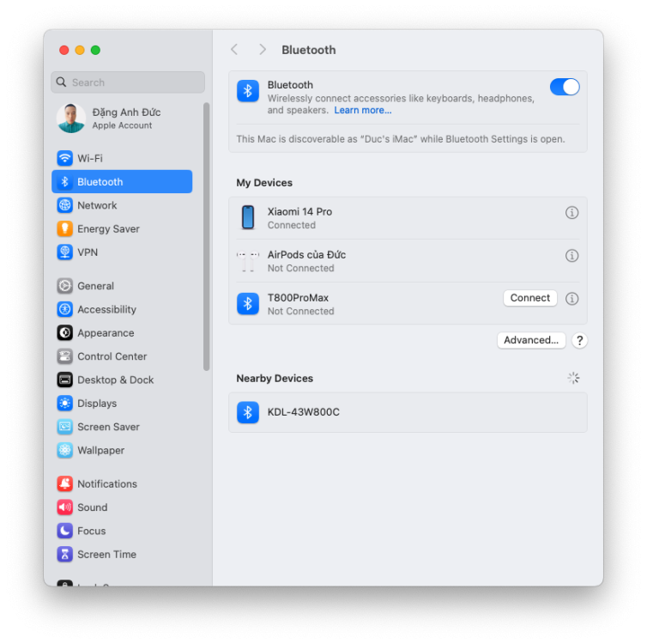Click the Accessibility sidebar icon
The width and height of the screenshot is (647, 644).
(64, 309)
